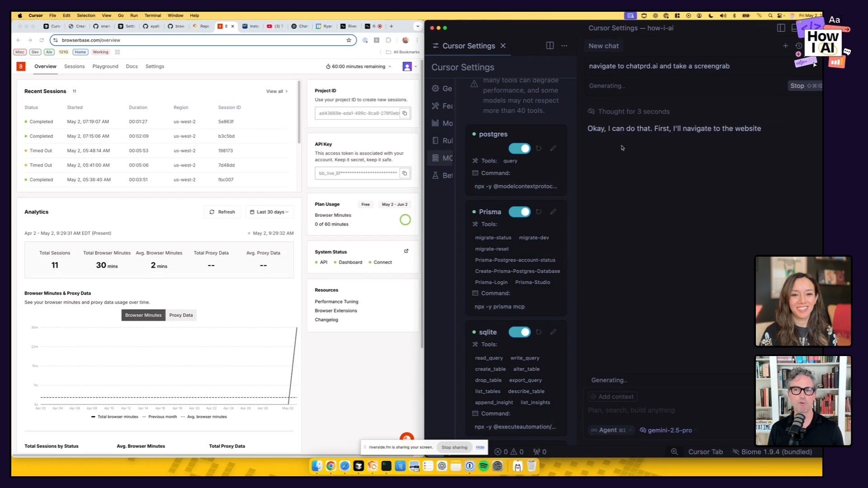The height and width of the screenshot is (488, 868).
Task: Open the Working bookmark
Action: [x=100, y=52]
